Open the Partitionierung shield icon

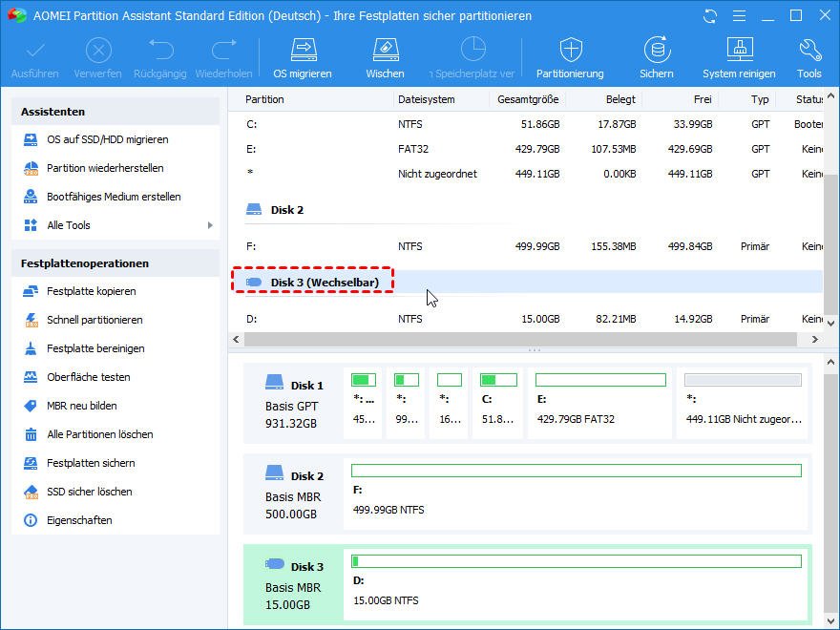[571, 50]
